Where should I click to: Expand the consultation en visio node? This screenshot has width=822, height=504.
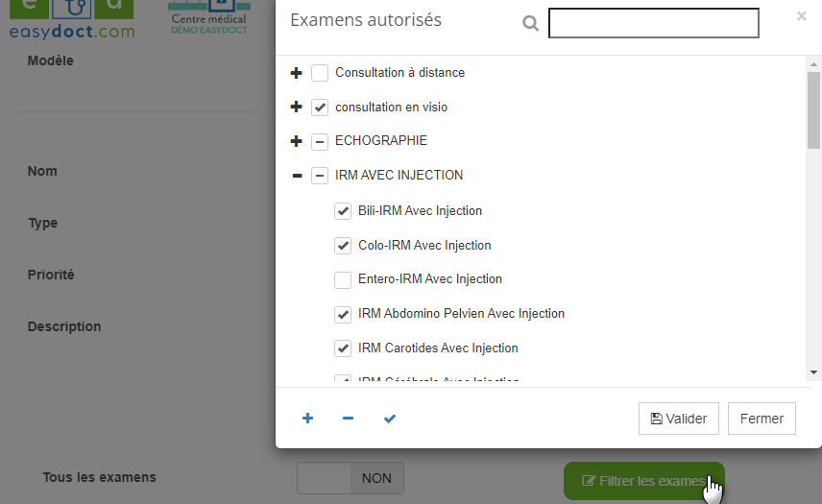(x=296, y=108)
